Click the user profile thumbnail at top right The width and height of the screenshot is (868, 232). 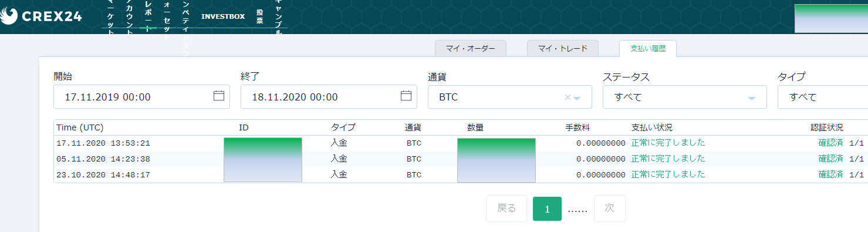pos(831,18)
